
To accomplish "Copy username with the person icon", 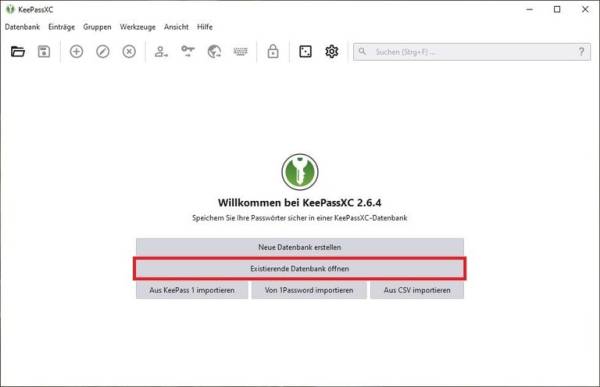I will (x=161, y=51).
